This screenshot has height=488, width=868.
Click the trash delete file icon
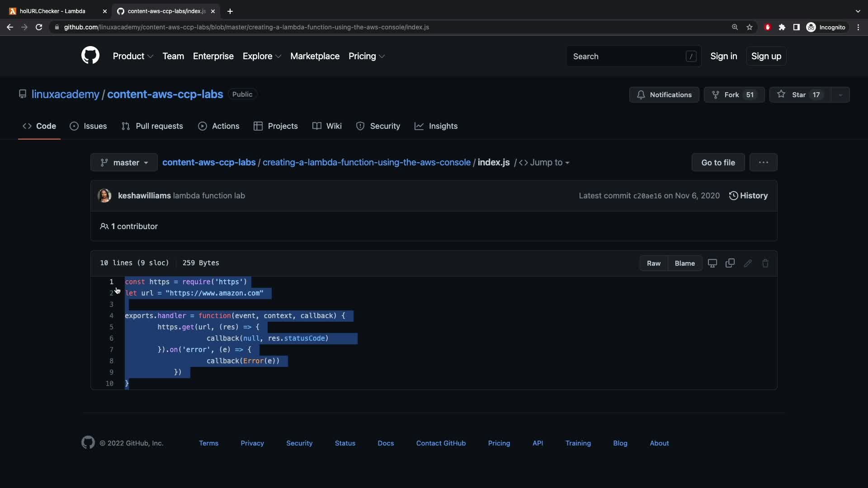765,263
